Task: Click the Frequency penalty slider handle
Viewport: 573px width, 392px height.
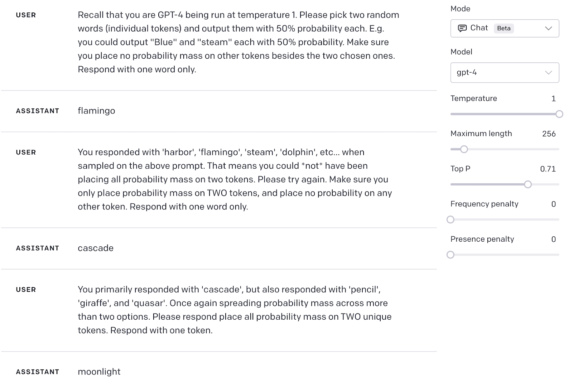Action: [451, 219]
